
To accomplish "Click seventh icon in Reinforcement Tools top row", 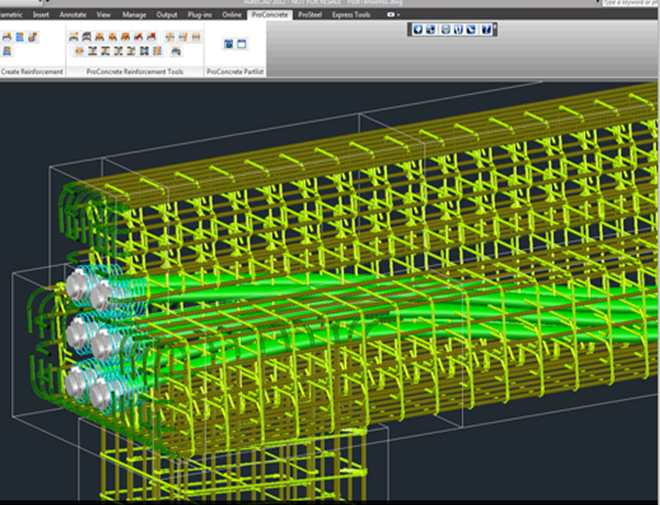I will (x=152, y=37).
